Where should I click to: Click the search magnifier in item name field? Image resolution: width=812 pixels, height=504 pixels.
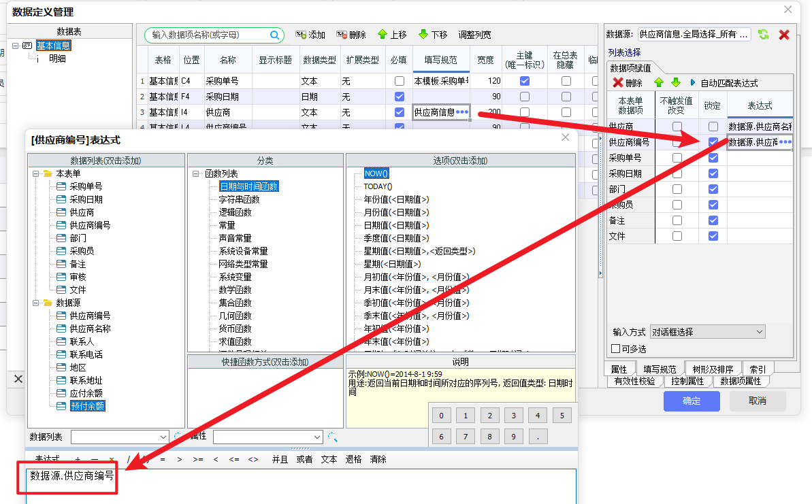click(274, 35)
